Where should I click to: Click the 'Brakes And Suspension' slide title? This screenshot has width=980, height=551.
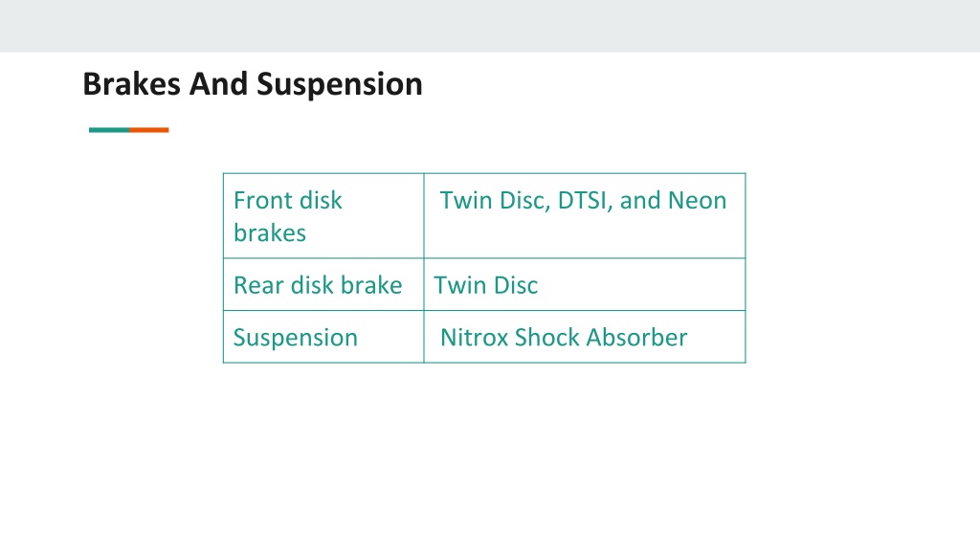click(253, 84)
